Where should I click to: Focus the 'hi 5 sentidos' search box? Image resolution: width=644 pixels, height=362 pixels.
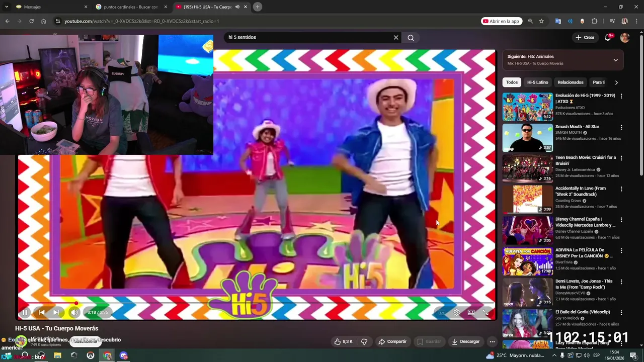[x=308, y=37]
